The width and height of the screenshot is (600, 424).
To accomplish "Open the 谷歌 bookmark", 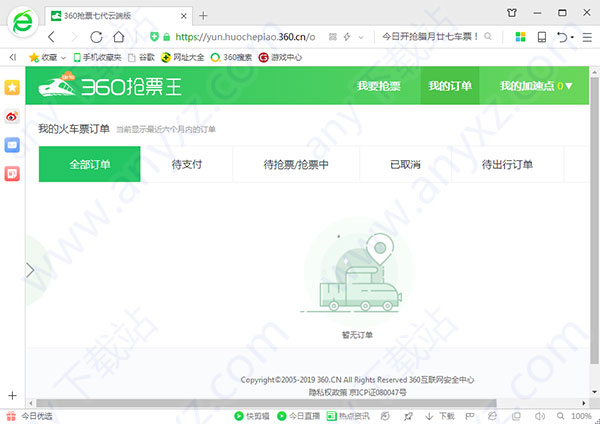I will pyautogui.click(x=141, y=57).
